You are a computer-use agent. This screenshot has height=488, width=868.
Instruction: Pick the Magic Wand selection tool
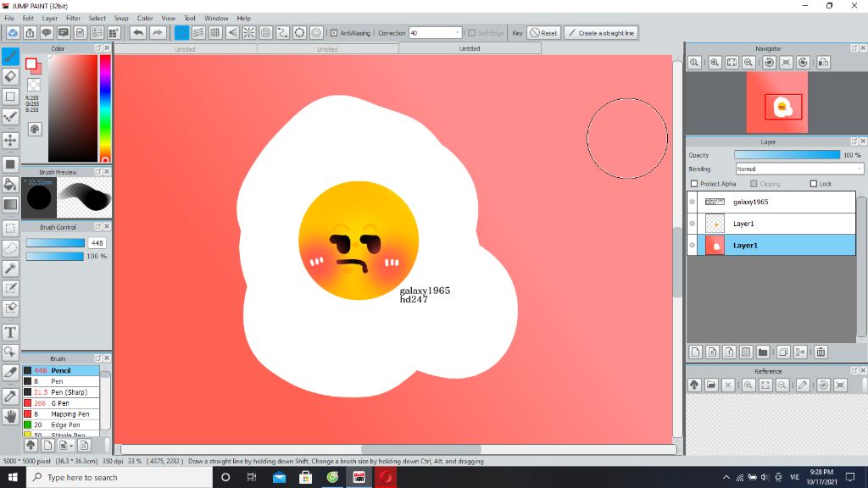point(10,268)
